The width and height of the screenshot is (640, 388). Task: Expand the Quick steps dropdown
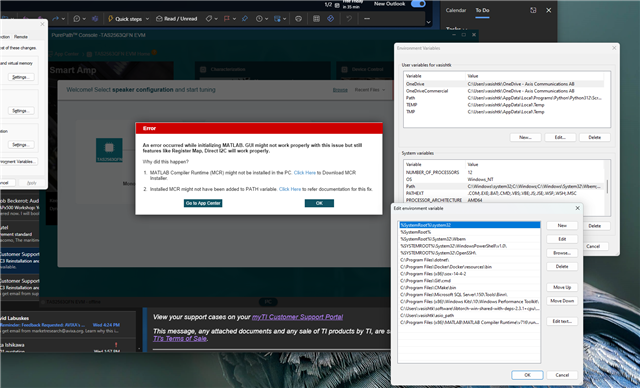click(x=147, y=19)
